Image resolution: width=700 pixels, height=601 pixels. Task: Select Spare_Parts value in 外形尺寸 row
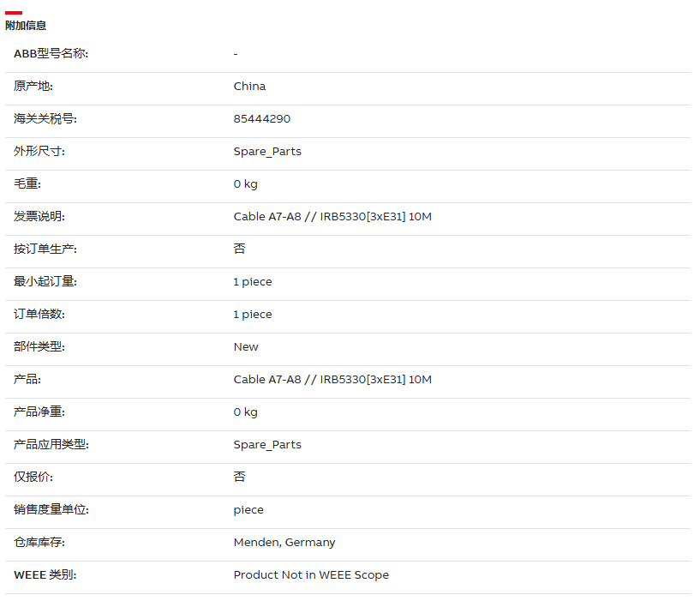pyautogui.click(x=267, y=152)
